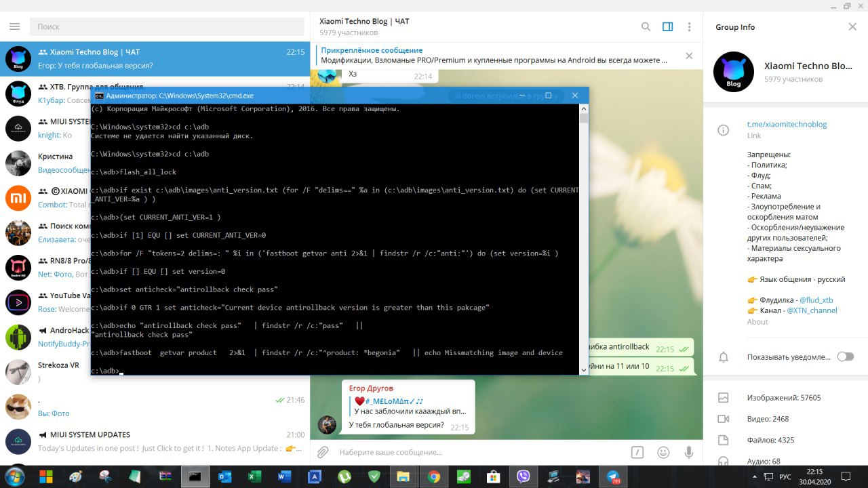
Task: Click Егор Другов sender name in message
Action: [x=371, y=388]
